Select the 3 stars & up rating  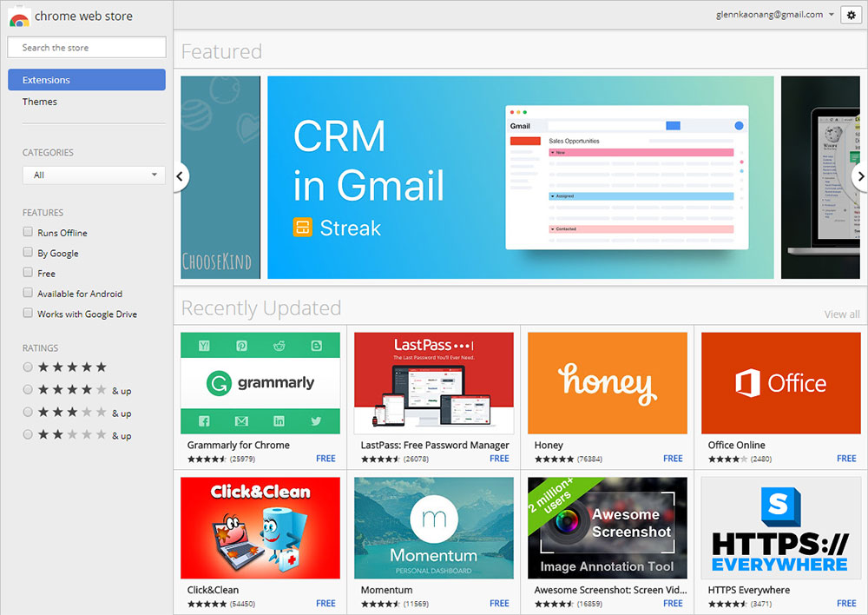pos(28,412)
